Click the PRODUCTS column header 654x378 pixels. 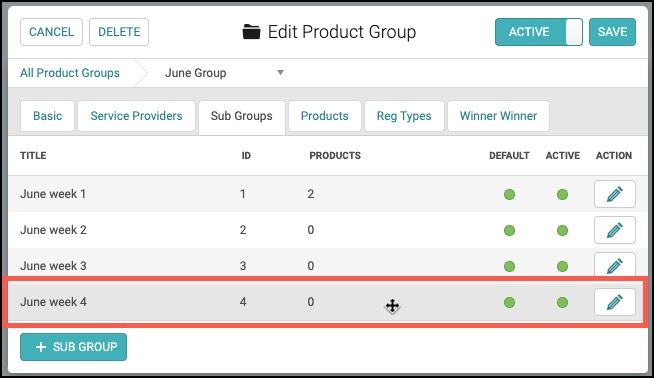pyautogui.click(x=335, y=156)
